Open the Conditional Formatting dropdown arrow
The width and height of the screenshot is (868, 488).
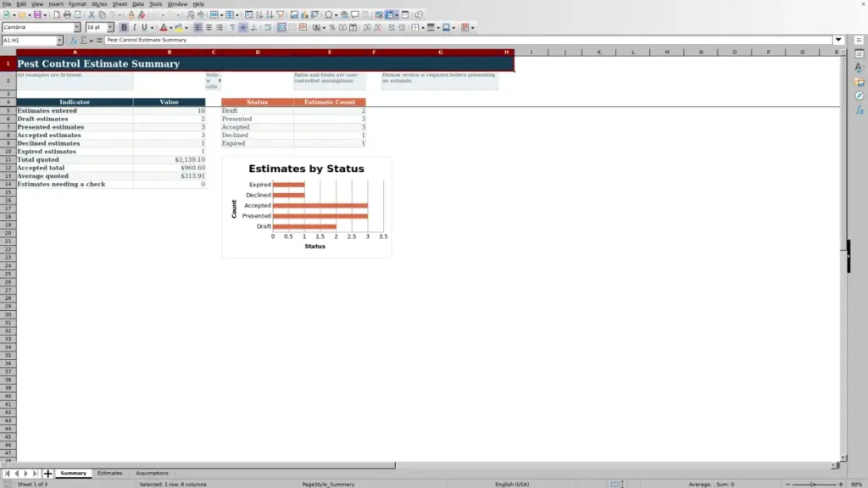click(x=473, y=28)
